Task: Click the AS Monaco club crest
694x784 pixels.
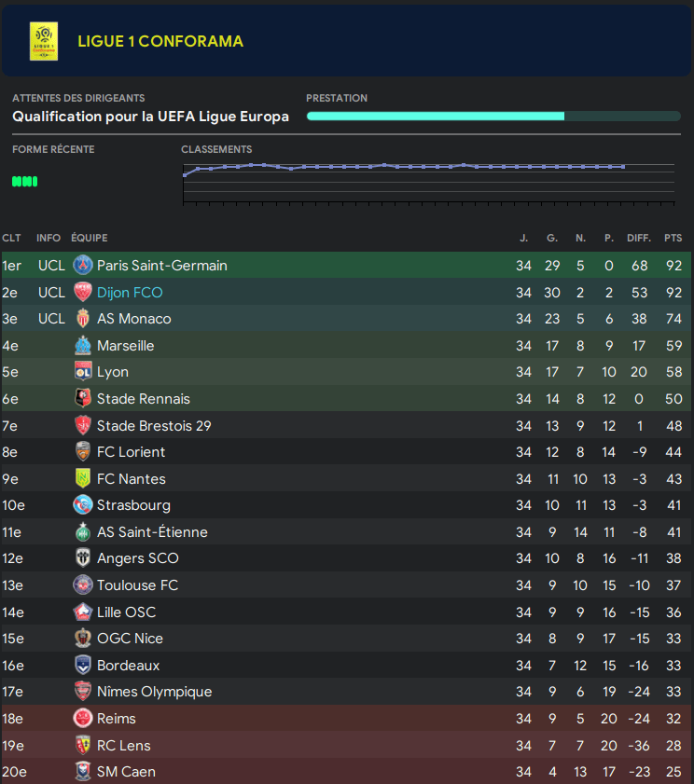Action: click(x=83, y=319)
